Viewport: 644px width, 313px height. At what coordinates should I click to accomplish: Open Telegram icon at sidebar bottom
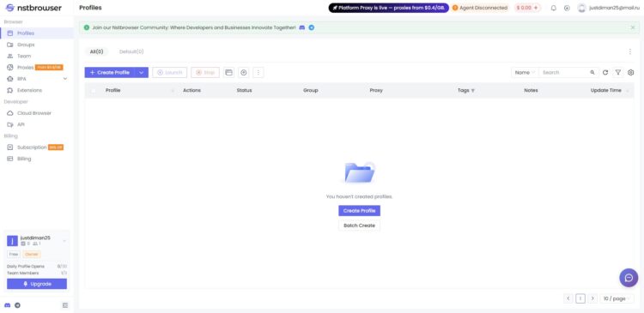point(17,305)
